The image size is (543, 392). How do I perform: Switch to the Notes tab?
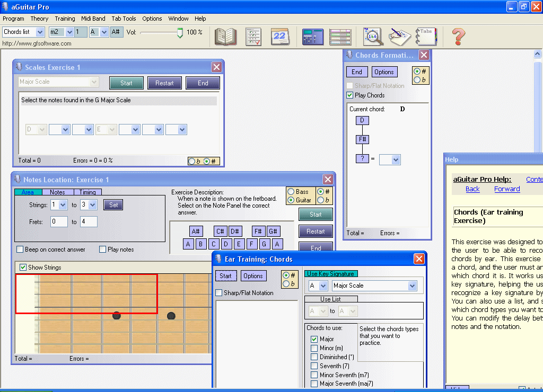[57, 192]
